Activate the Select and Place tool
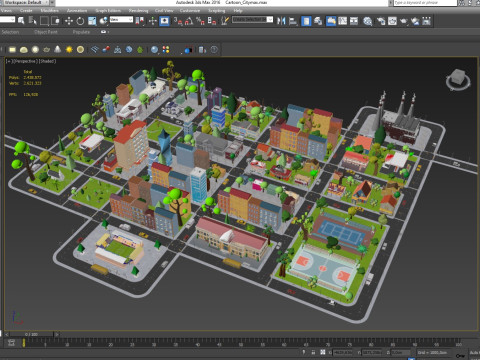The height and width of the screenshot is (360, 480). pos(104,21)
